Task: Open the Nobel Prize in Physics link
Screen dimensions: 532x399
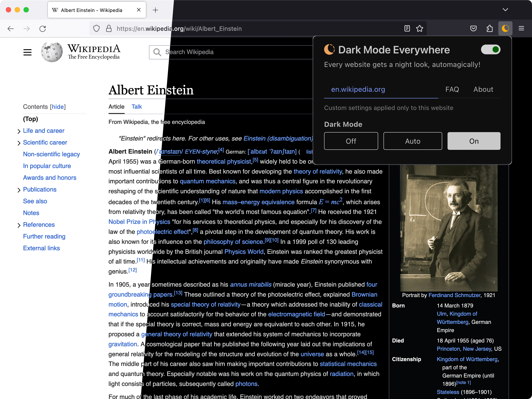Action: tap(139, 222)
